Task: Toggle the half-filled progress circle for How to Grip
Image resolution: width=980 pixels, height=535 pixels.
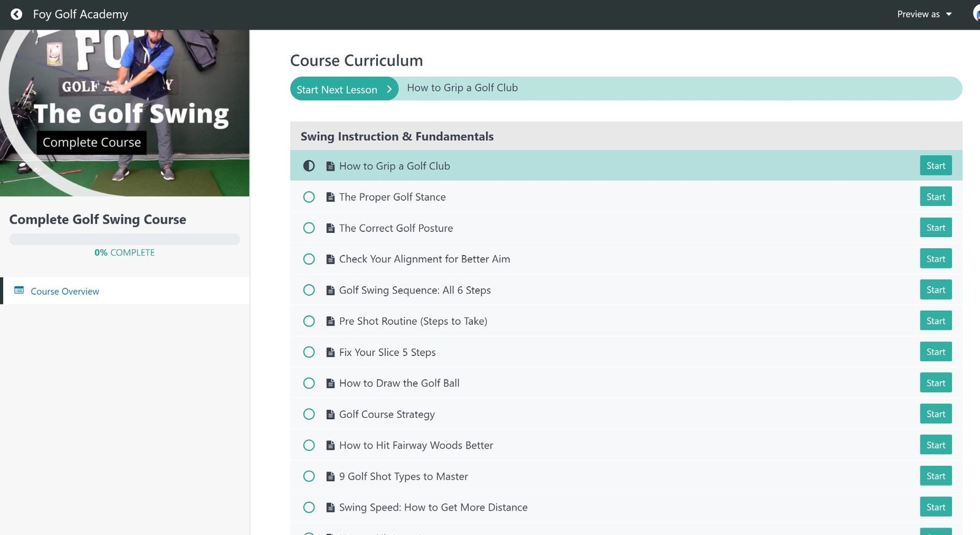Action: click(309, 166)
